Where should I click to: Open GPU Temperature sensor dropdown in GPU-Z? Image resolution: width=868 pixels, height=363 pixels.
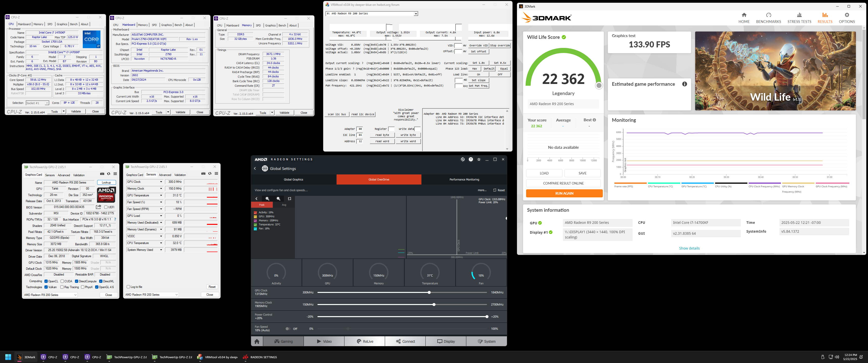(x=161, y=195)
